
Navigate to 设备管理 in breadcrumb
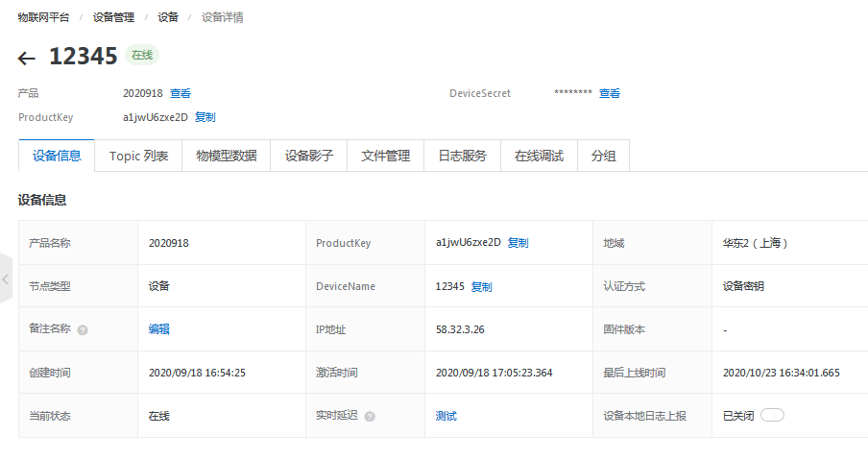tap(113, 17)
